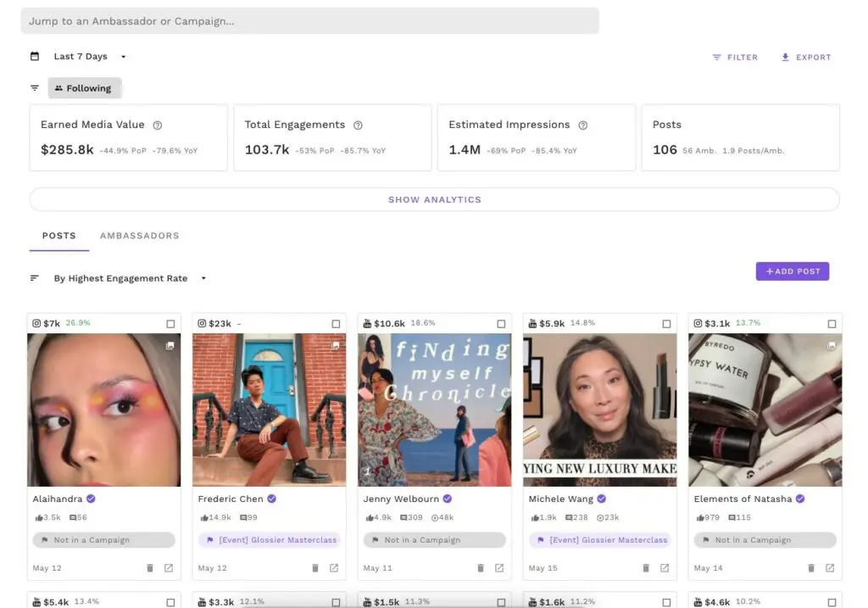
Task: Click help icon next to Earned Media Value
Action: pyautogui.click(x=157, y=126)
